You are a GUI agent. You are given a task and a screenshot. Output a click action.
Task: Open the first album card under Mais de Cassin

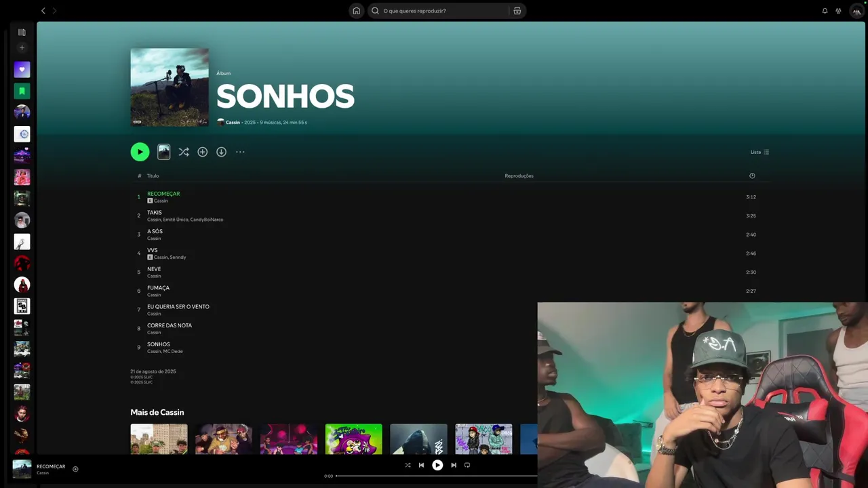click(159, 439)
